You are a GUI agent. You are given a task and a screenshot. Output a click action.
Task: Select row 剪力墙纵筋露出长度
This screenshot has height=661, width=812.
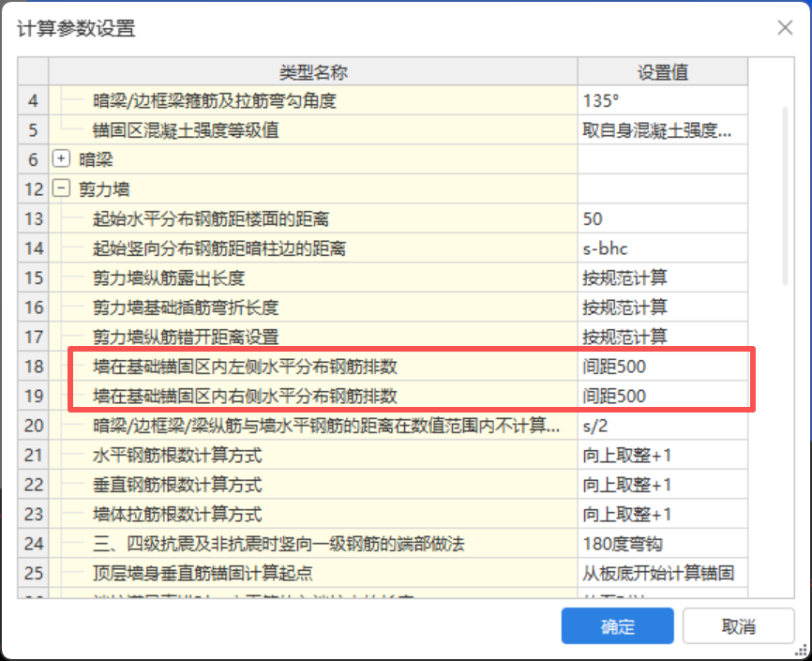(x=313, y=278)
